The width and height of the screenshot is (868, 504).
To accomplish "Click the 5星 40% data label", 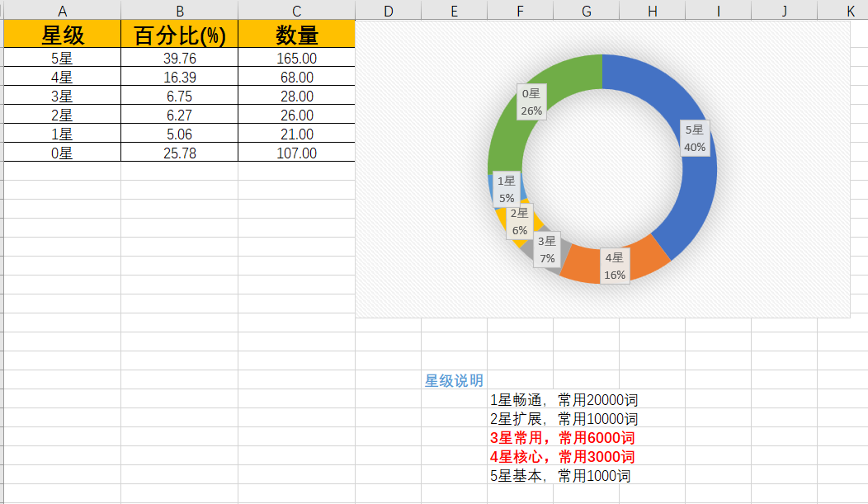I will (695, 139).
